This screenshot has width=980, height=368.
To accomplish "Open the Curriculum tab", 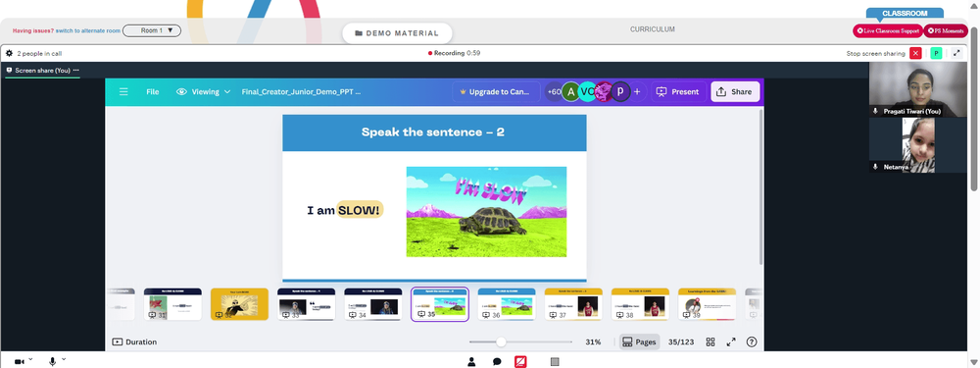I will click(x=652, y=29).
